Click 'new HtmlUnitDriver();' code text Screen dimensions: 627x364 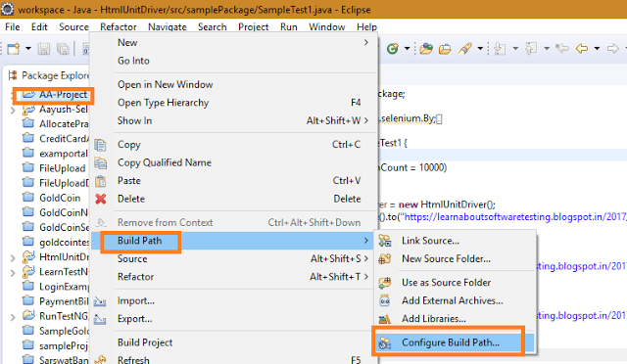[447, 205]
